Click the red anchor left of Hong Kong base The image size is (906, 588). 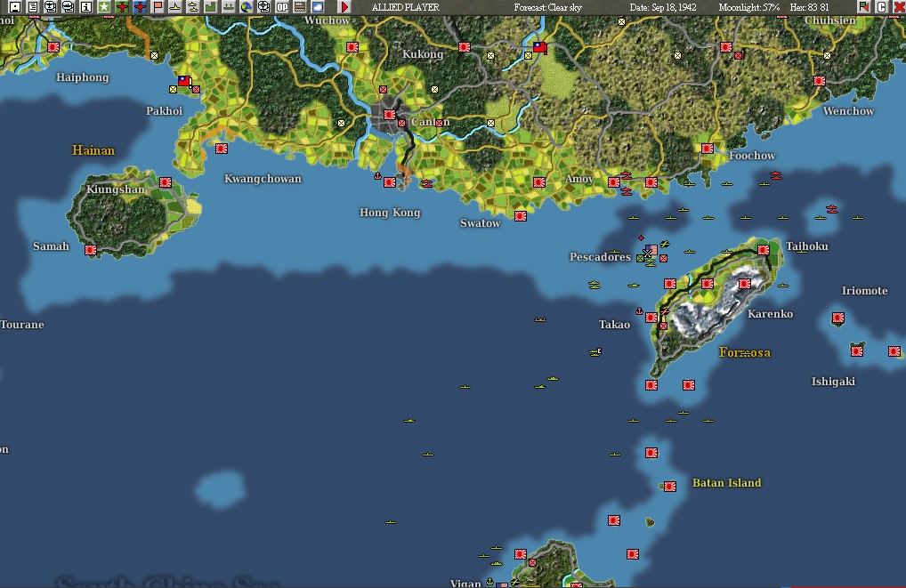(378, 175)
